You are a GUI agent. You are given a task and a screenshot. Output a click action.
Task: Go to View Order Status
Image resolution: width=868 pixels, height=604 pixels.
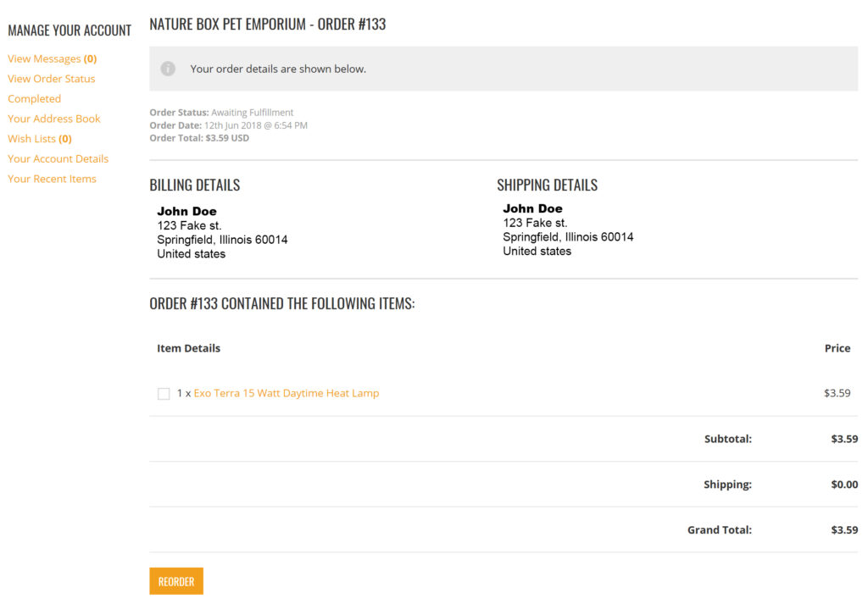tap(51, 79)
